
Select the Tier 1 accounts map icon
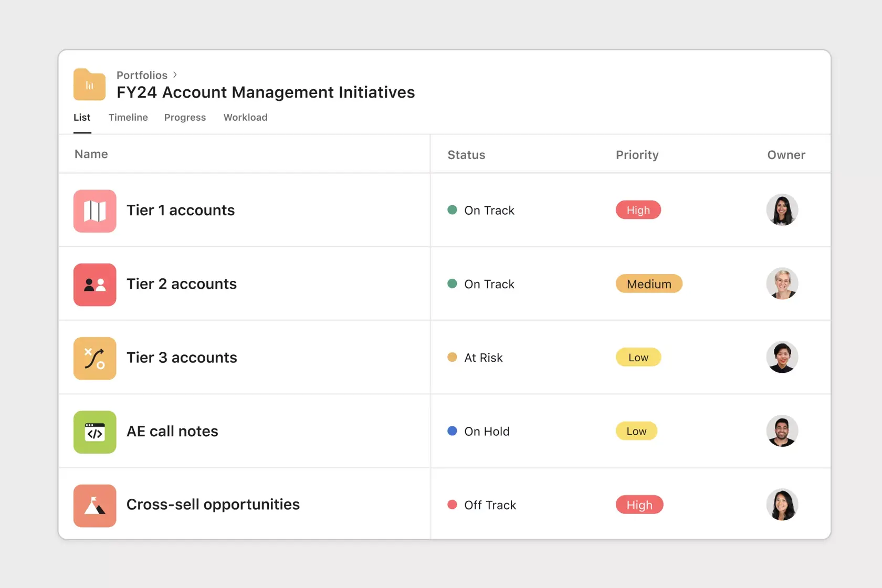[94, 211]
